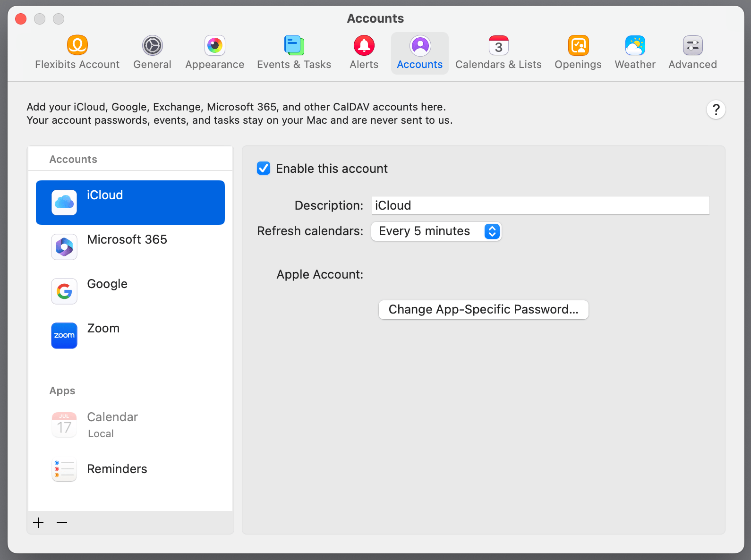Select the Microsoft 365 account name
Image resolution: width=751 pixels, height=560 pixels.
click(127, 239)
